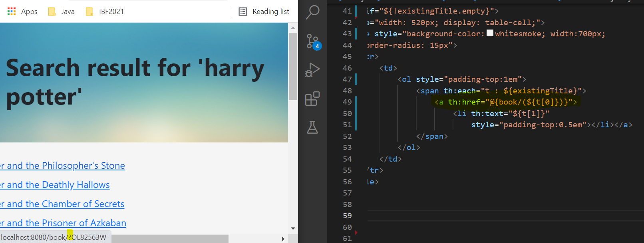Viewport: 644px width, 243px height.
Task: Open the Run and Debug view
Action: tap(312, 70)
